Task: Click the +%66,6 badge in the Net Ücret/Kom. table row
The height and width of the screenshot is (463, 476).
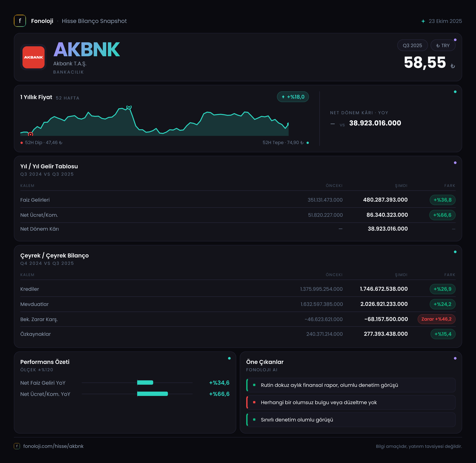Action: point(442,215)
